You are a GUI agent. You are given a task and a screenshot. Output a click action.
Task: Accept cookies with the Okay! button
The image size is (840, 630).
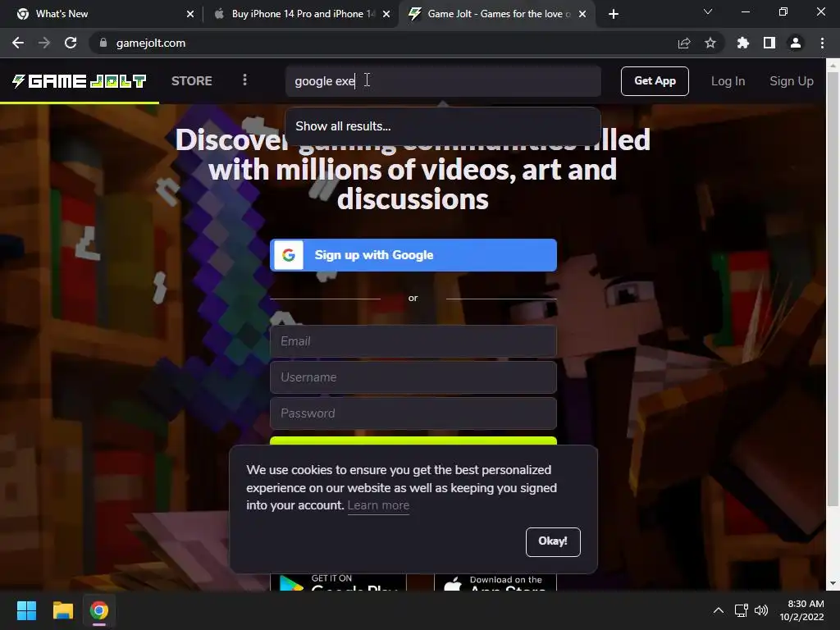553,541
